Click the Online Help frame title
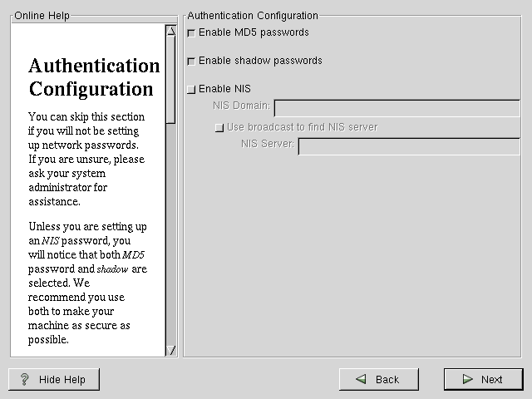The image size is (532, 399). 42,16
